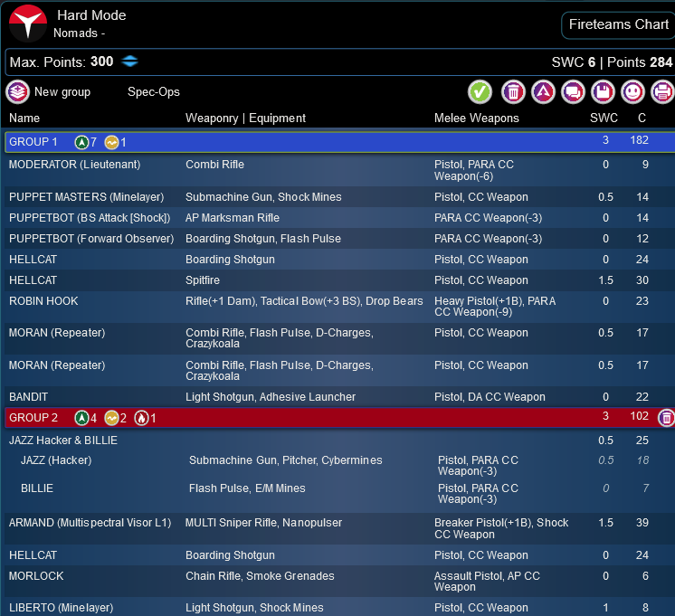Click GROUP 1 regular orders icon

(x=81, y=142)
